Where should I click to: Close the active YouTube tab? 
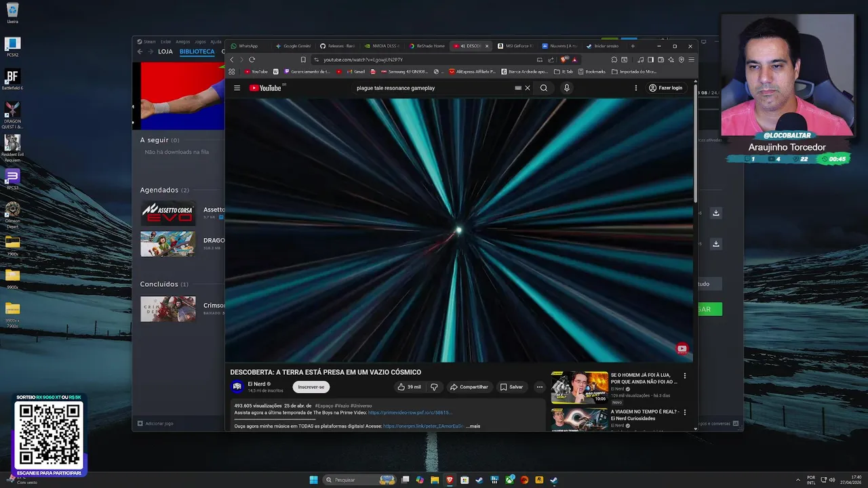tap(487, 46)
